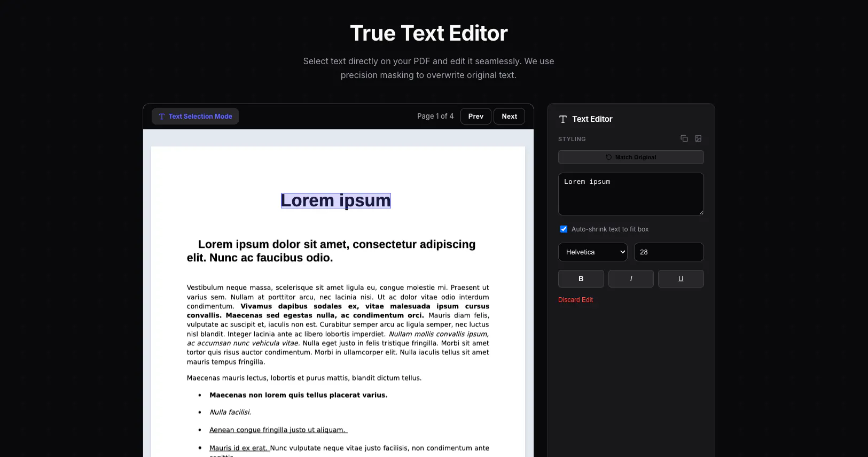
Task: Open the Helvetica font dropdown
Action: 592,252
